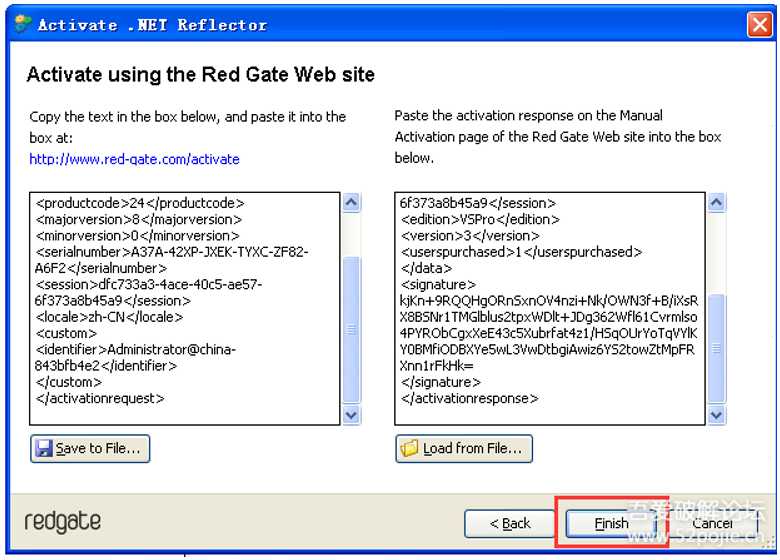Viewport: 780px width, 560px height.
Task: Click the folder icon on Load from File
Action: (x=409, y=448)
